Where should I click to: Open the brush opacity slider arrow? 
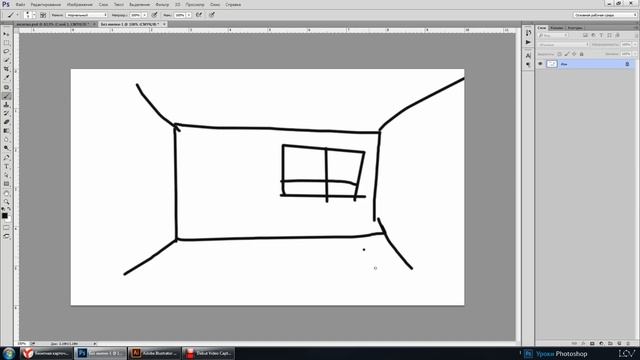[144, 15]
